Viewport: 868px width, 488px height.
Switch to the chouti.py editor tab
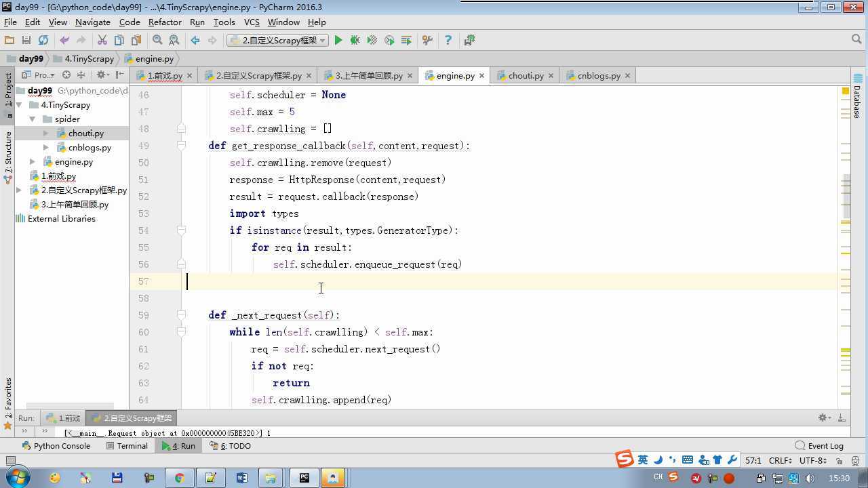click(526, 75)
